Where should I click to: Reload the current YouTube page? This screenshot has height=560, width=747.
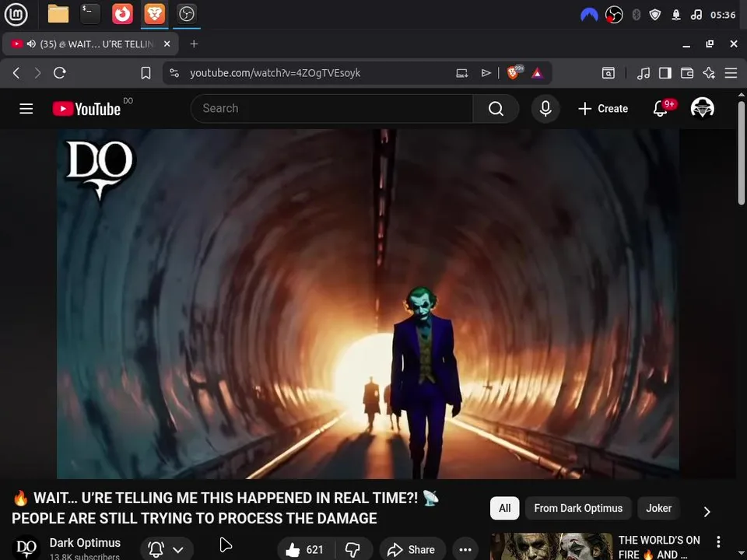[x=60, y=73]
